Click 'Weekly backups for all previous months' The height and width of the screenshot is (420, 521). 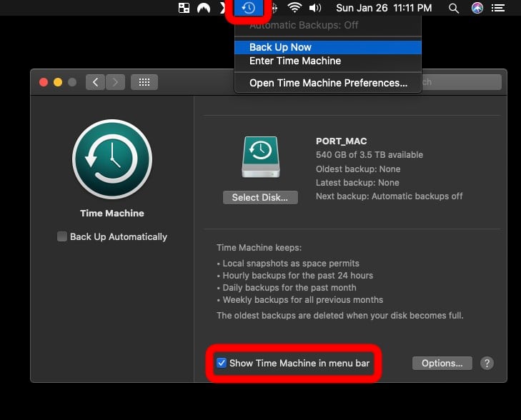[303, 300]
